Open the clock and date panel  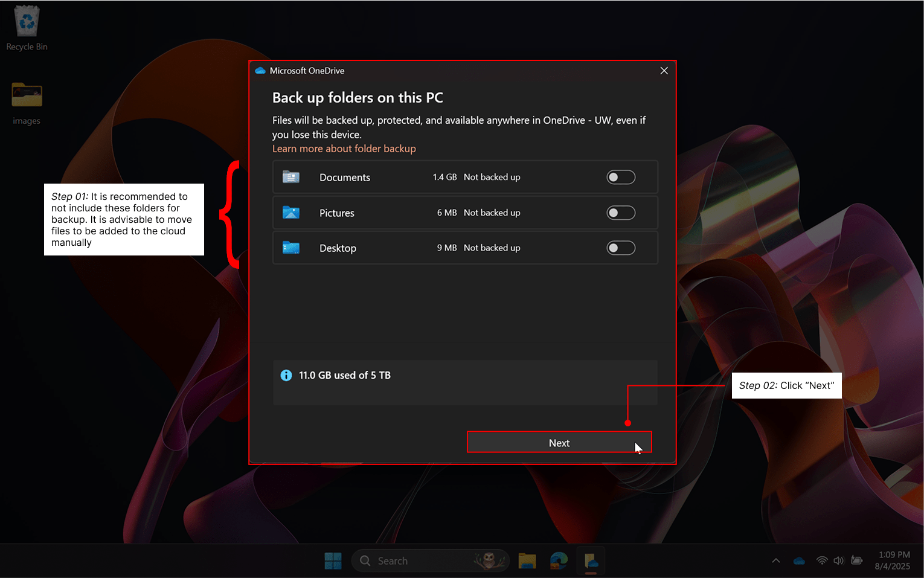pos(893,560)
